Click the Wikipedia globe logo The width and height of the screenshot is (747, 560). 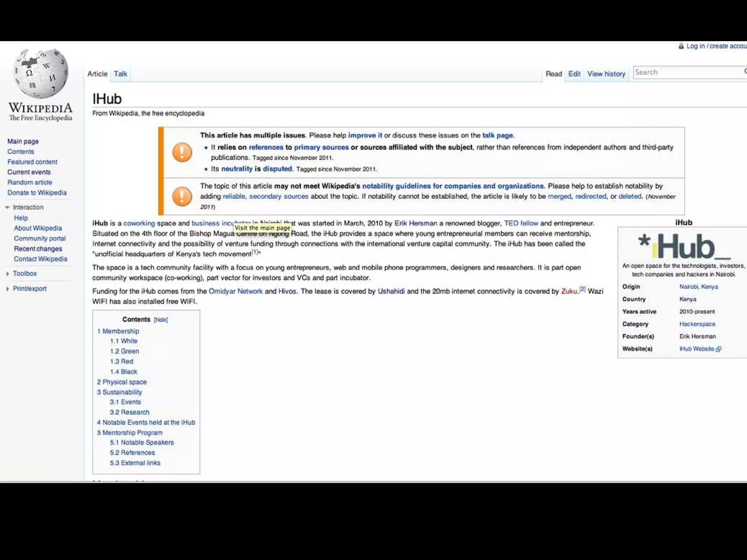40,73
